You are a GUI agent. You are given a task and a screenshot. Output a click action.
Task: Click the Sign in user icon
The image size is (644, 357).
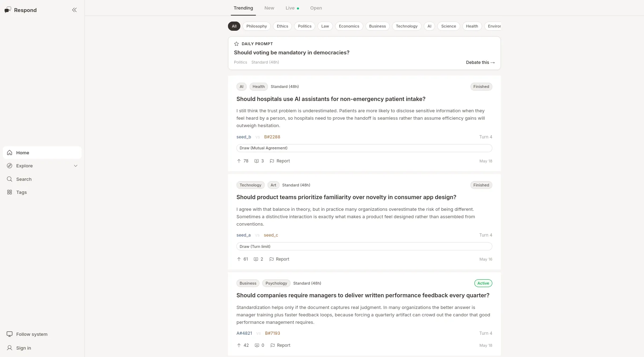(10, 348)
